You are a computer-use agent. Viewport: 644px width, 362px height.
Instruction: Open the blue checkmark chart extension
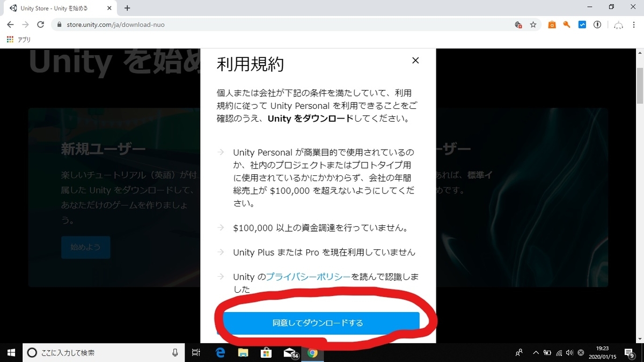click(x=582, y=25)
